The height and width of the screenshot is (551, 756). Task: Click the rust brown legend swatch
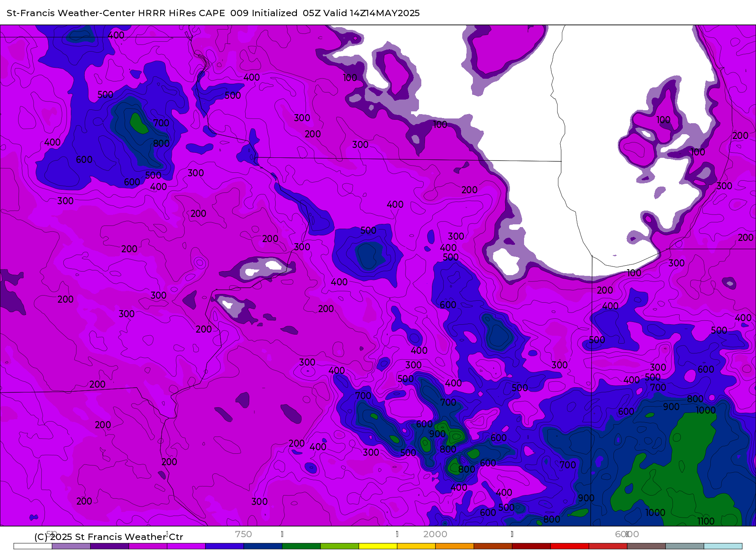(493, 546)
